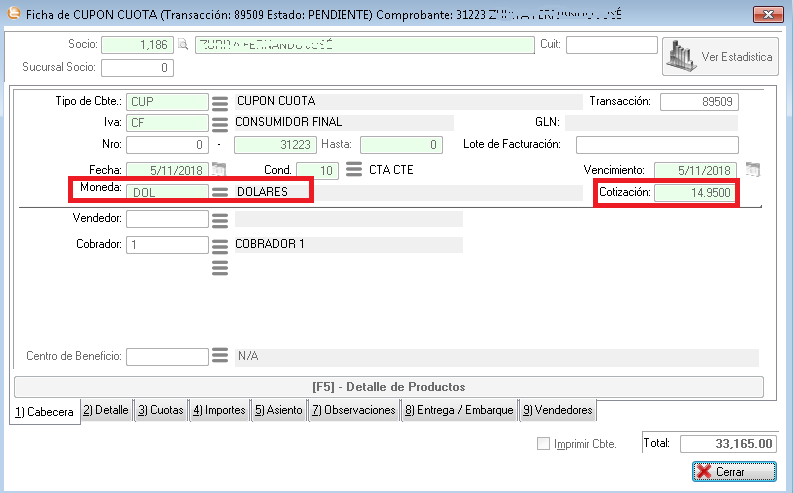The width and height of the screenshot is (793, 493).
Task: Open lookup list for Moneda field
Action: point(220,192)
